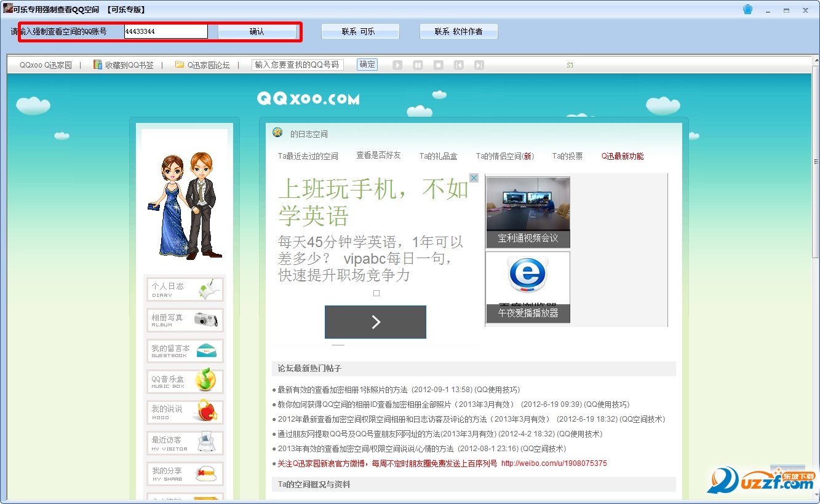Open the post 最新有效的查看加密相册1张照片的方法

(x=343, y=390)
